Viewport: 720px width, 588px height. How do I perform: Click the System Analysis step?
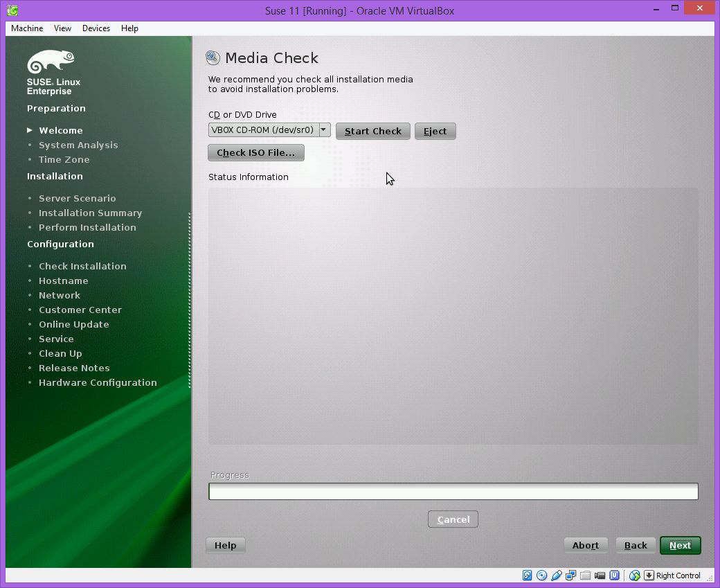coord(78,145)
